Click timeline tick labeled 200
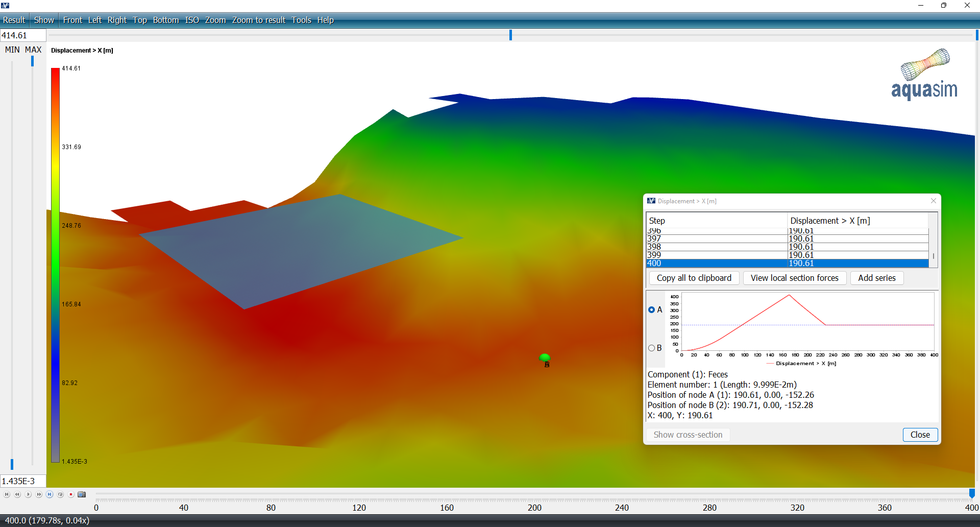This screenshot has height=527, width=980. [x=534, y=508]
